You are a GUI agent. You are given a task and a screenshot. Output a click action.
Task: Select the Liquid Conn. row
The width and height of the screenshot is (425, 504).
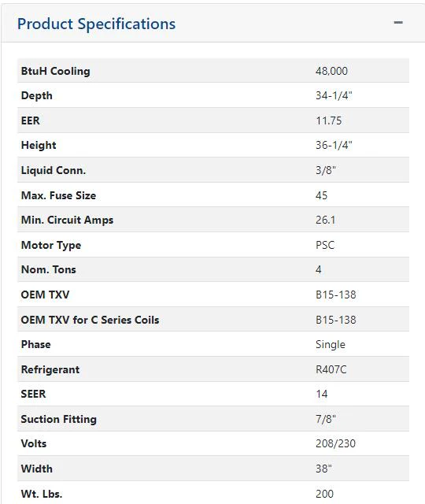click(213, 170)
